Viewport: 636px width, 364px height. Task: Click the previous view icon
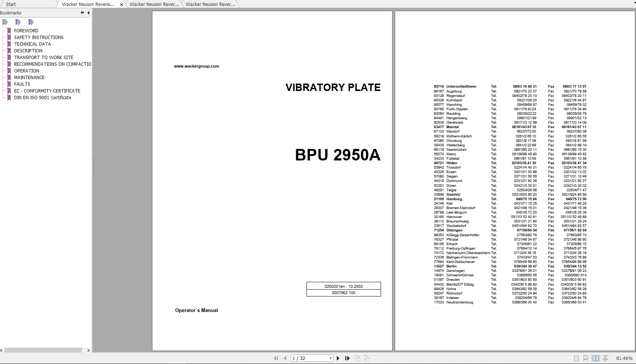tap(357, 358)
